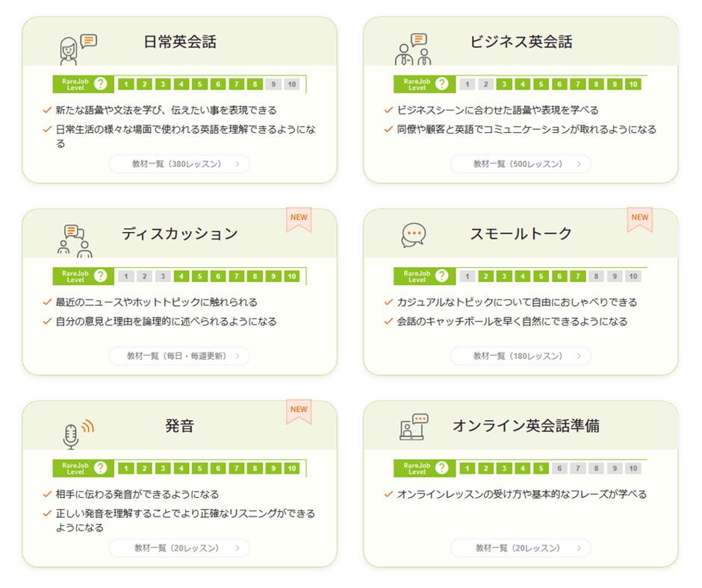Select level 10 on the ビジネス英会話 level bar
This screenshot has height=588, width=702.
(x=632, y=84)
